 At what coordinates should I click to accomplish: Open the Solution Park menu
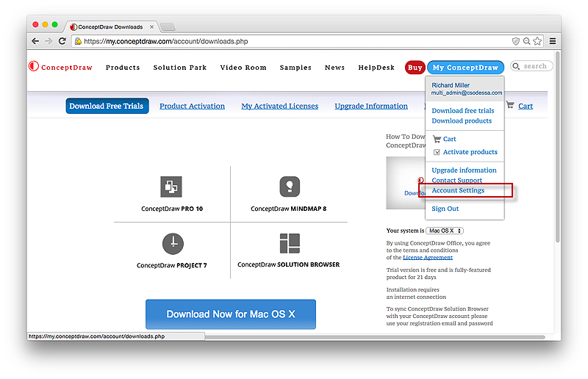(180, 68)
